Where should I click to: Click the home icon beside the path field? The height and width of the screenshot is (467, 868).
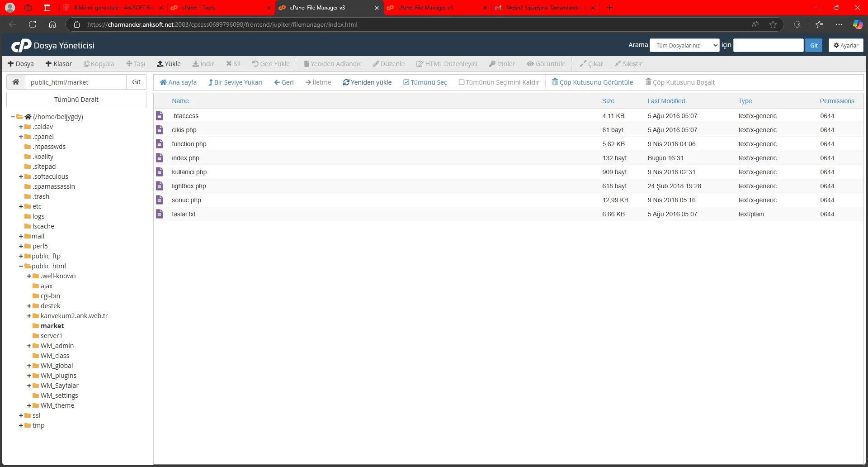click(16, 82)
